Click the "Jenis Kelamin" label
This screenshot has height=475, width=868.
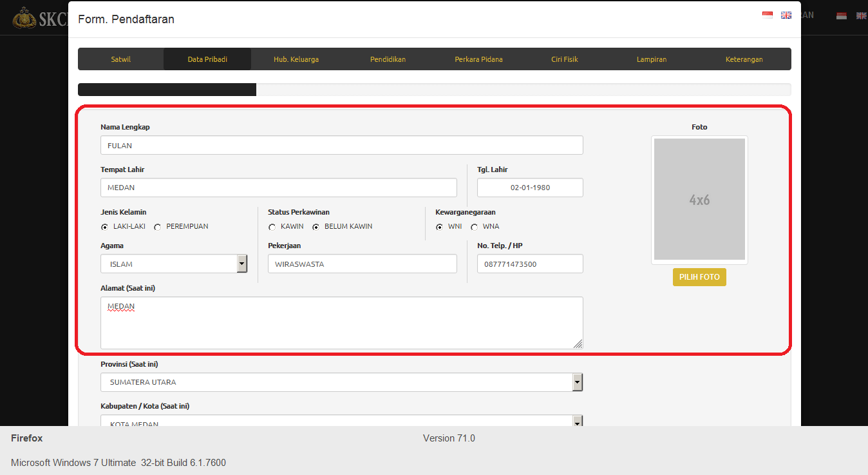tap(124, 212)
